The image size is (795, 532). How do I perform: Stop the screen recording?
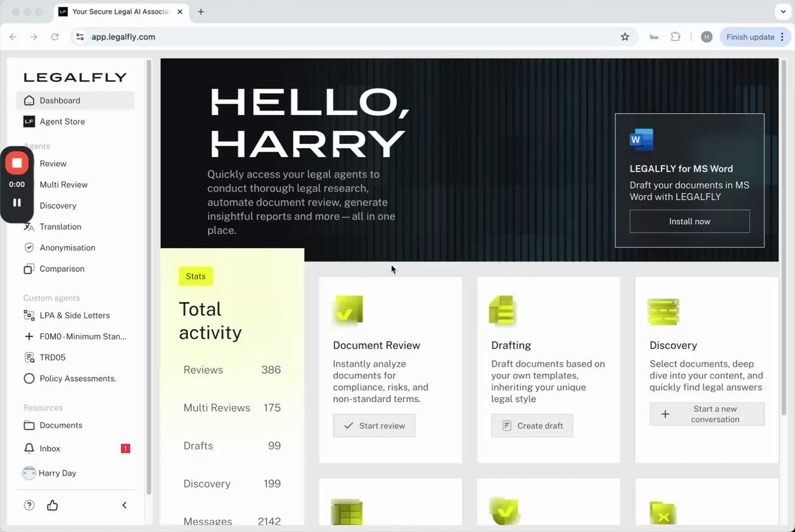pyautogui.click(x=17, y=163)
